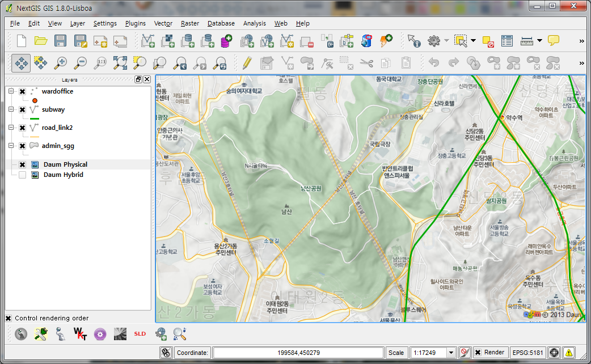This screenshot has width=591, height=364.
Task: Click the Measure Line toolbar icon
Action: pos(526,40)
